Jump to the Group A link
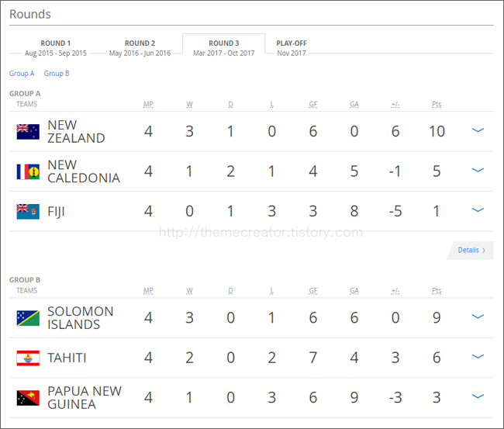 coord(22,74)
